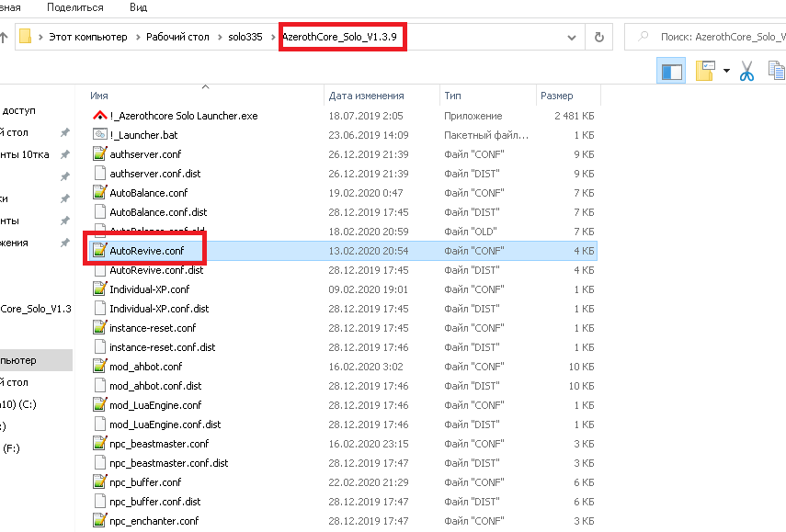Go to Этот компьютер in breadcrumb

(88, 37)
